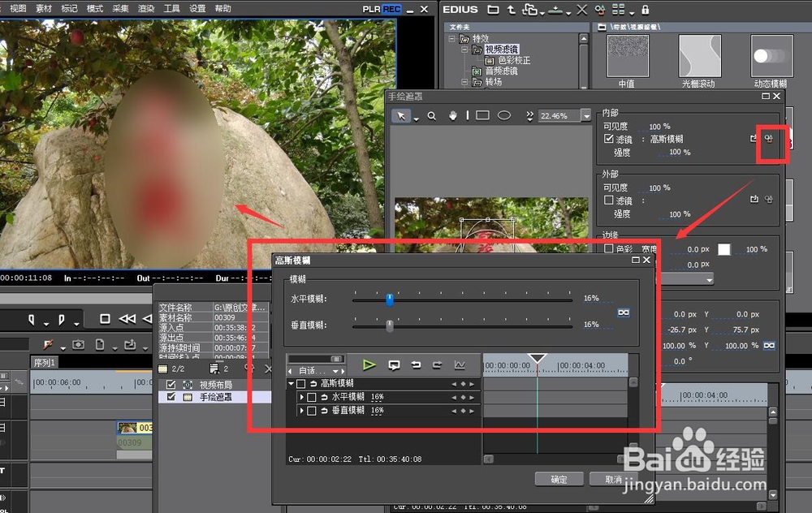
Task: Click view mode grid icon in effects toolbar
Action: coord(618,9)
